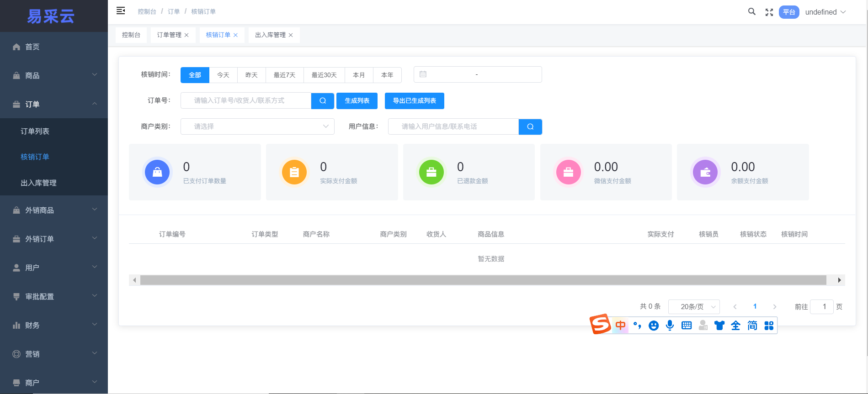Click 控制台 breadcrumb link
Viewport: 868px width, 394px height.
click(x=147, y=11)
